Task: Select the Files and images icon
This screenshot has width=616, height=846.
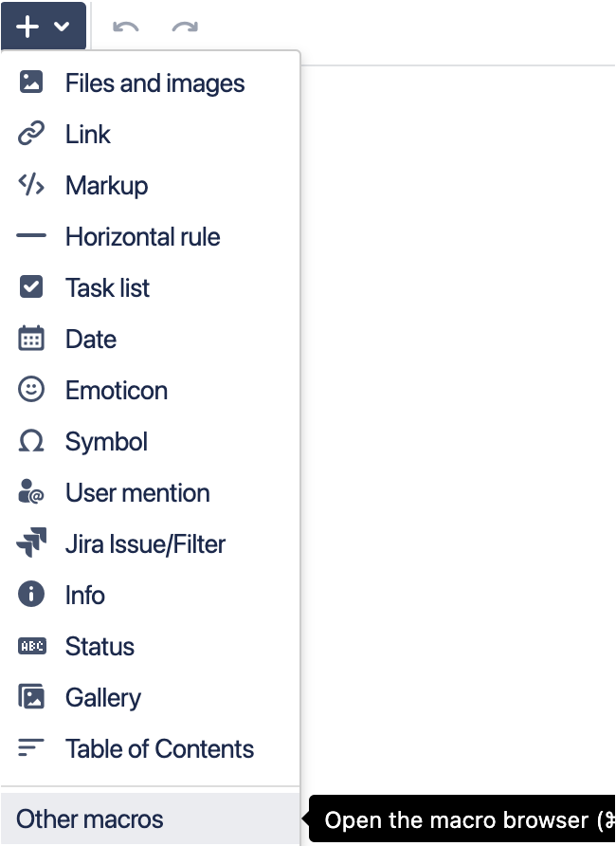Action: [x=31, y=83]
